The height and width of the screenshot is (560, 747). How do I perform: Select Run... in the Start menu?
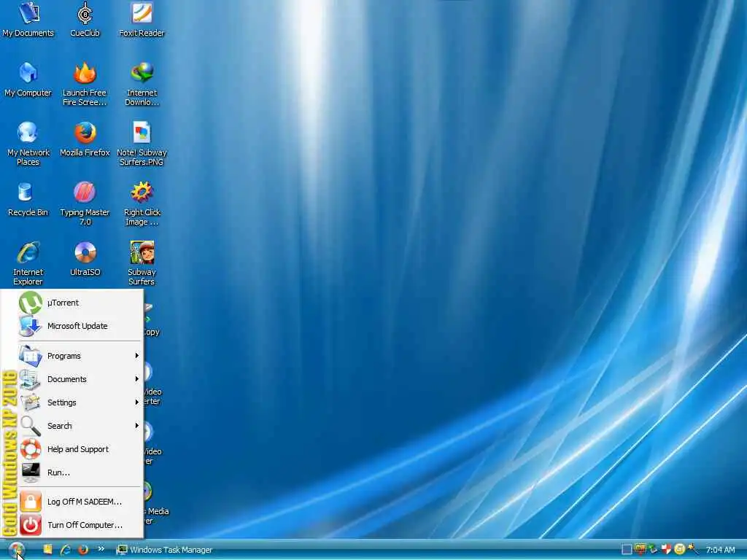(80, 472)
